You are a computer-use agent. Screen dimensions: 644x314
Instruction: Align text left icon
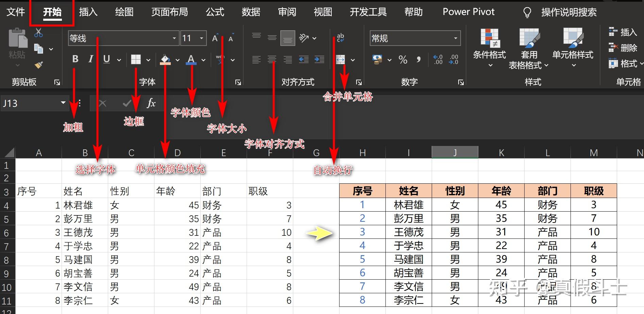[x=257, y=60]
